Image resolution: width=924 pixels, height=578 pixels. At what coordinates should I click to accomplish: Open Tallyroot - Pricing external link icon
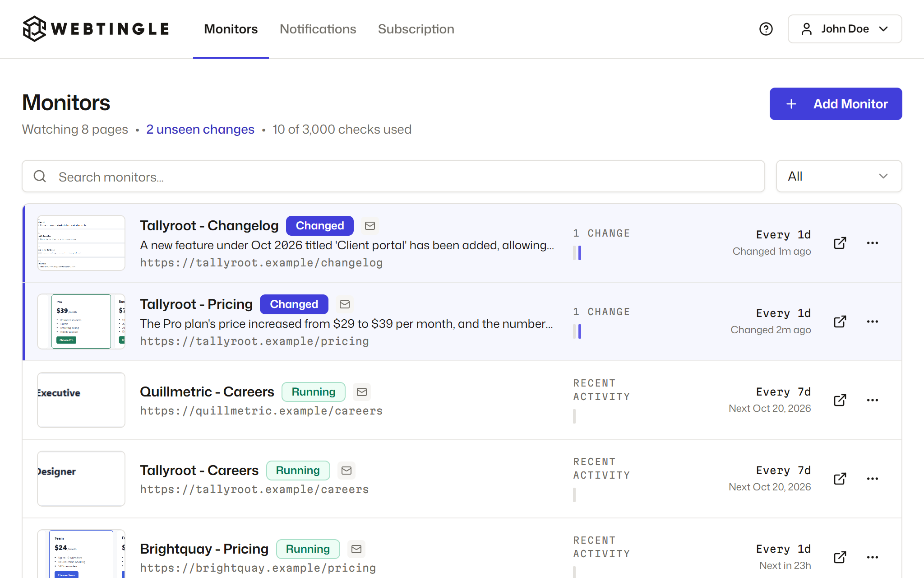(x=840, y=322)
